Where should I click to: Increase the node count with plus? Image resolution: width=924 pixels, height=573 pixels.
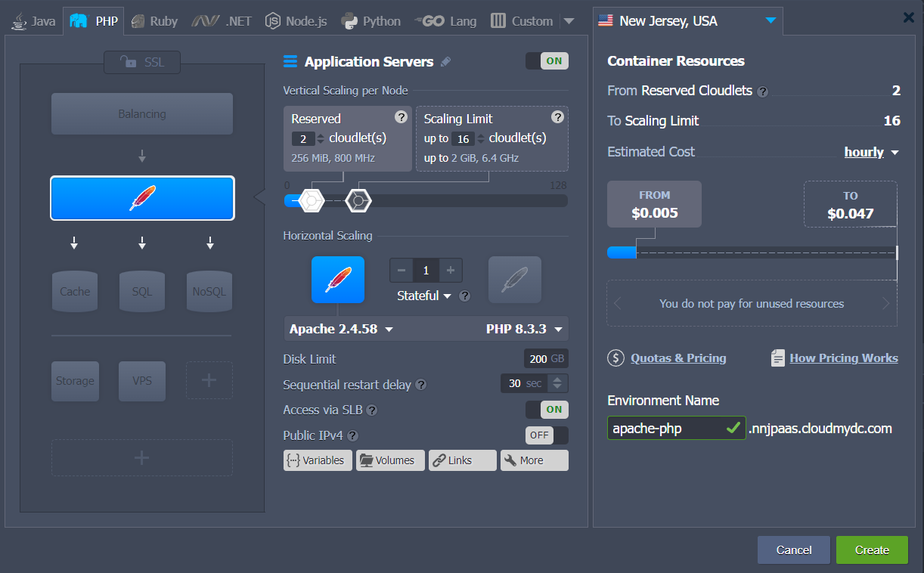pyautogui.click(x=451, y=271)
